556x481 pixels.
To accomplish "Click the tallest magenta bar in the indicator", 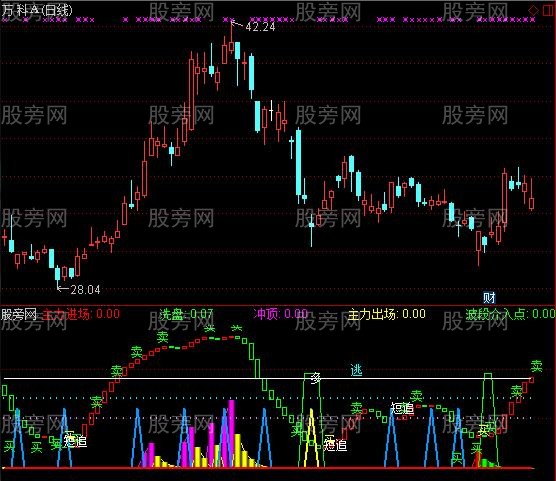I will pyautogui.click(x=232, y=433).
